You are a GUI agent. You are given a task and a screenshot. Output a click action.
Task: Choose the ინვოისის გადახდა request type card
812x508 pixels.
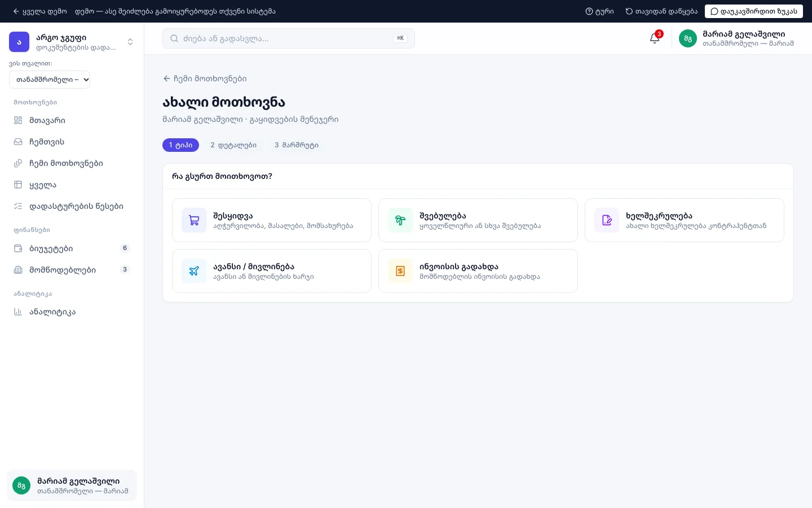[478, 271]
